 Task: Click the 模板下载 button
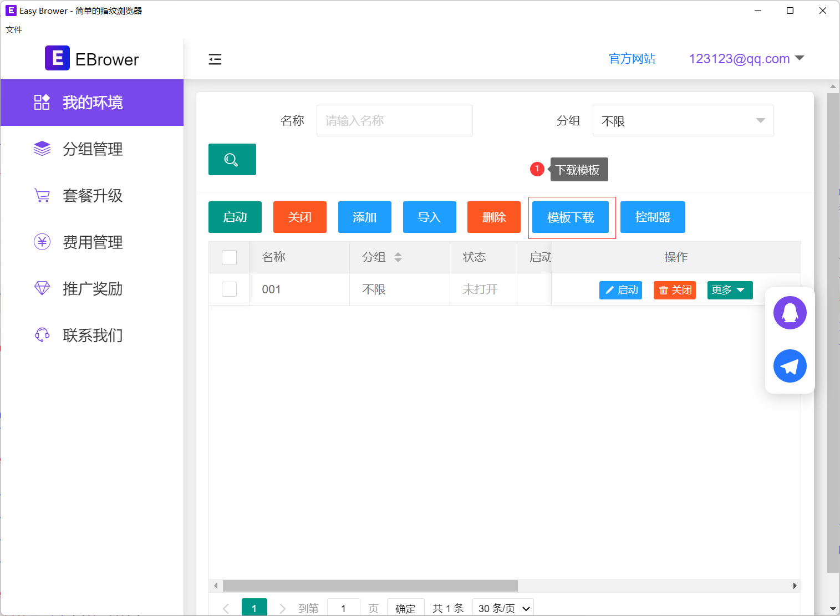(x=571, y=217)
